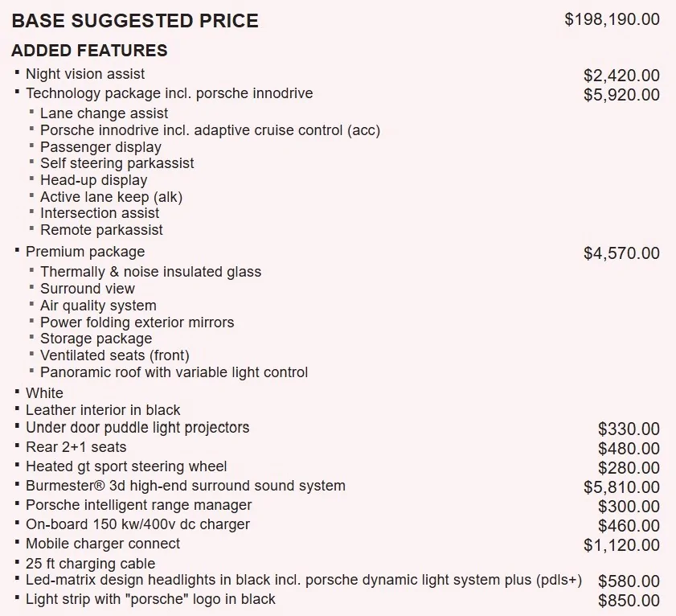
Task: Click the Base Suggested Price heading
Action: (135, 21)
